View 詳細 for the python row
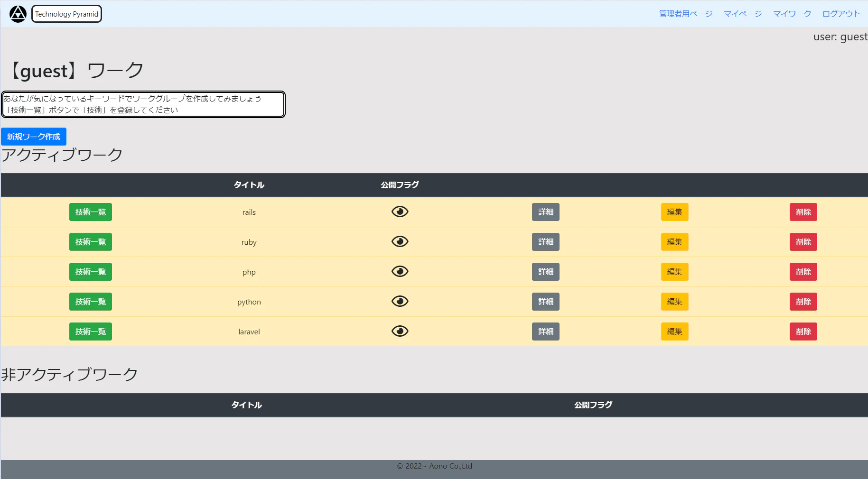Image resolution: width=868 pixels, height=479 pixels. 546,302
